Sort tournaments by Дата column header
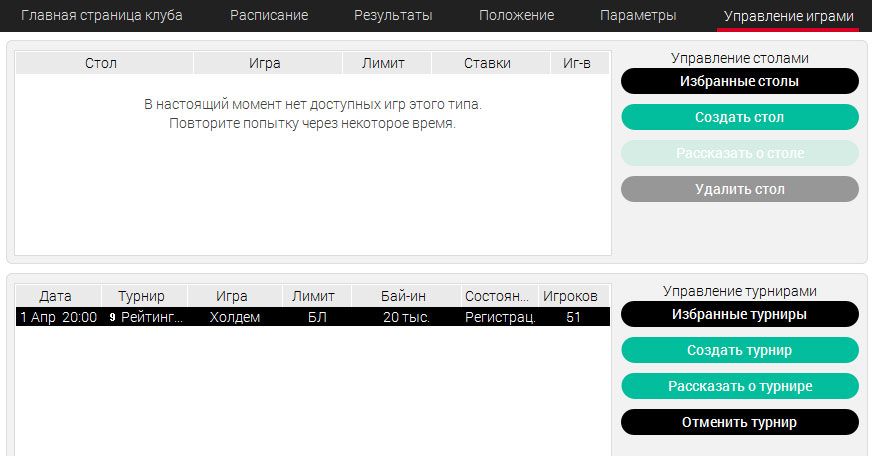Image resolution: width=872 pixels, height=456 pixels. [58, 296]
